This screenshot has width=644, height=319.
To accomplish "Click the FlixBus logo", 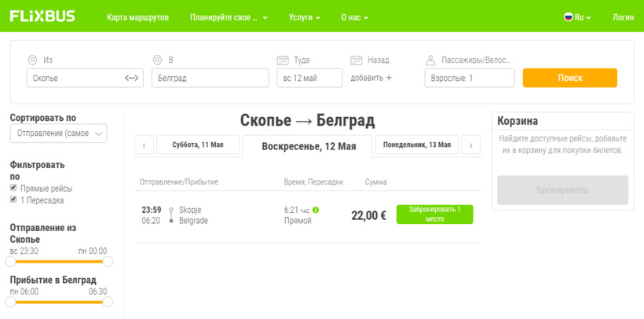I will pyautogui.click(x=43, y=16).
